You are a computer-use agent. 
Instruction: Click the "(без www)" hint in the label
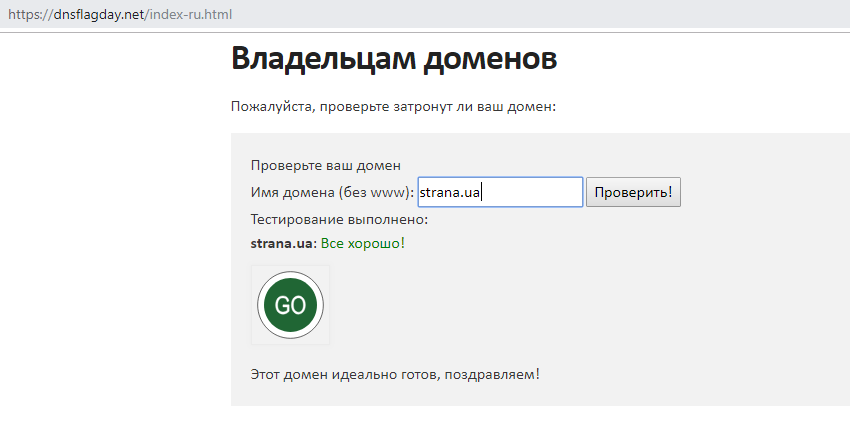[x=371, y=192]
